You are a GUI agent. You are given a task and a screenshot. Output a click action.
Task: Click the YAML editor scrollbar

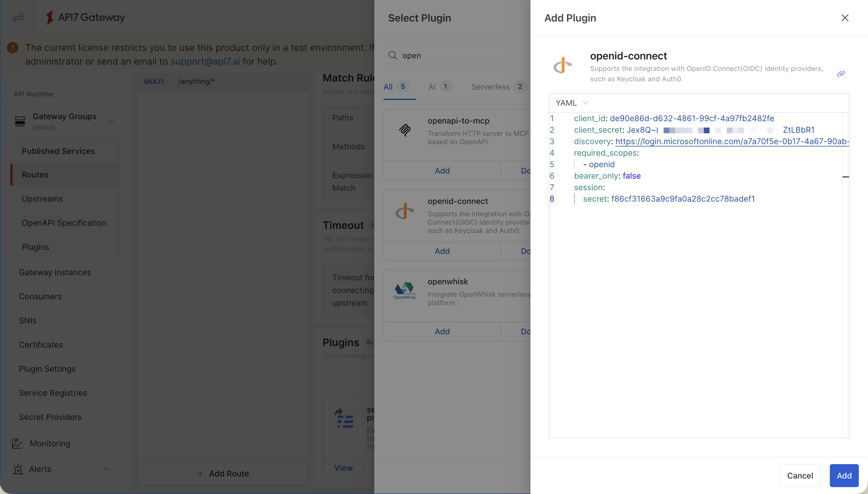pos(845,177)
